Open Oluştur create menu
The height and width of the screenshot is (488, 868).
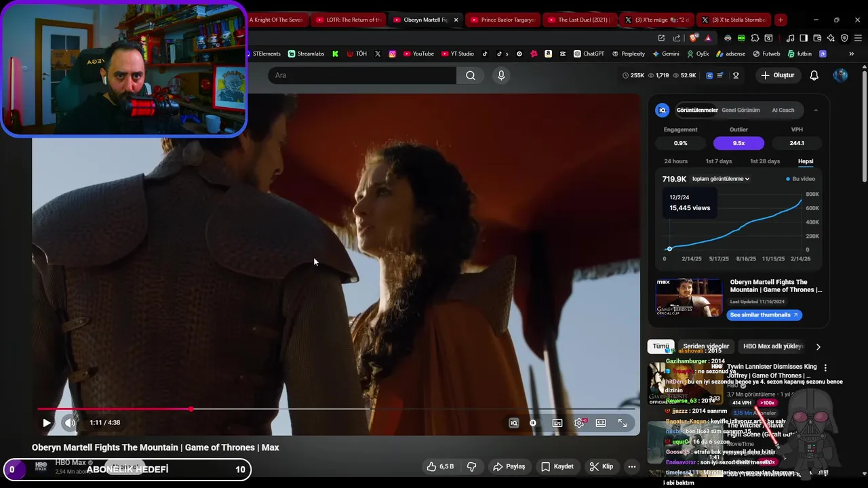777,75
